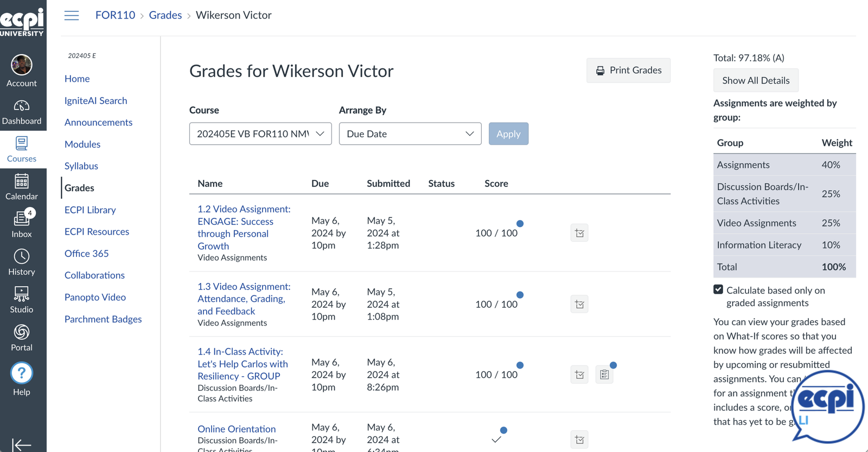Viewport: 868px width, 452px height.
Task: Open the History clock icon
Action: point(22,263)
